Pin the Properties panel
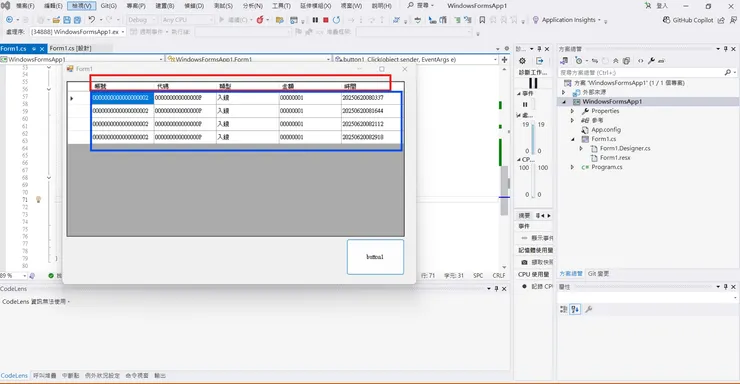Screen dimensions: 740x384 point(725,287)
